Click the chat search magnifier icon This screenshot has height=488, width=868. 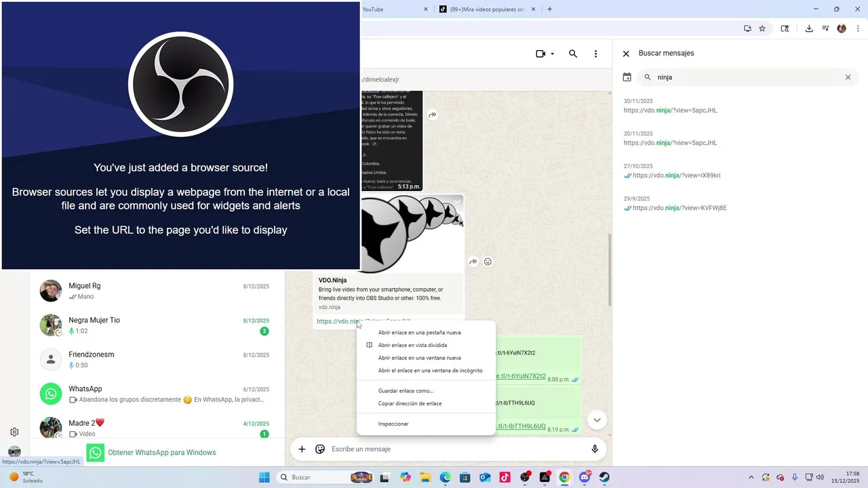coord(573,54)
